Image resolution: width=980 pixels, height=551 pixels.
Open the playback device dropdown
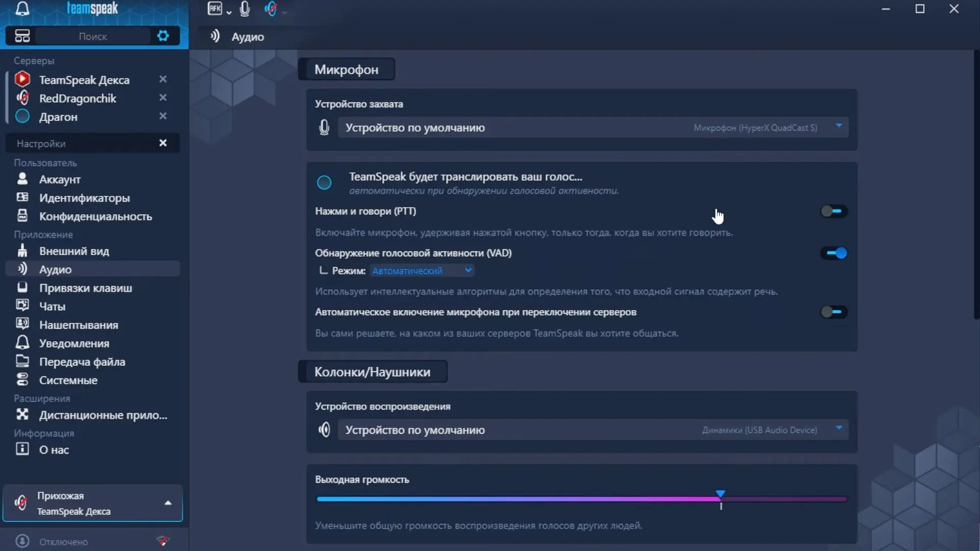593,430
